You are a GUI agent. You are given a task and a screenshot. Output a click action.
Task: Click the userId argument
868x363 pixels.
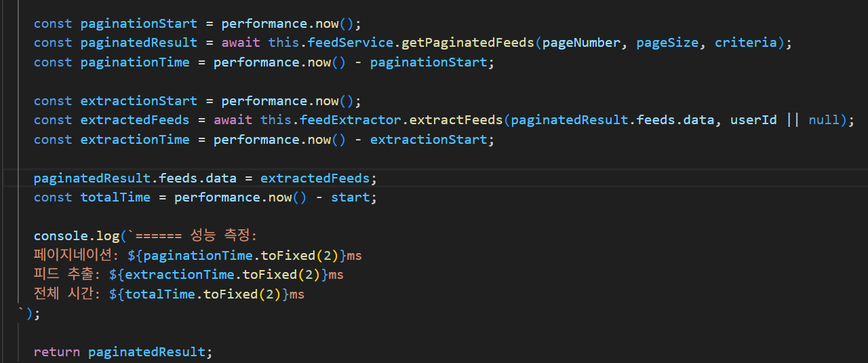(x=753, y=120)
